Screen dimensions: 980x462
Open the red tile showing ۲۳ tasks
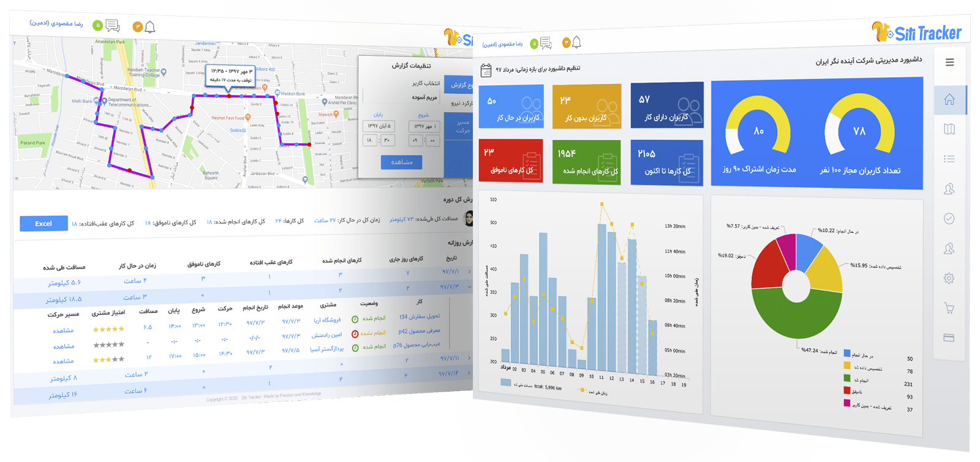point(511,161)
